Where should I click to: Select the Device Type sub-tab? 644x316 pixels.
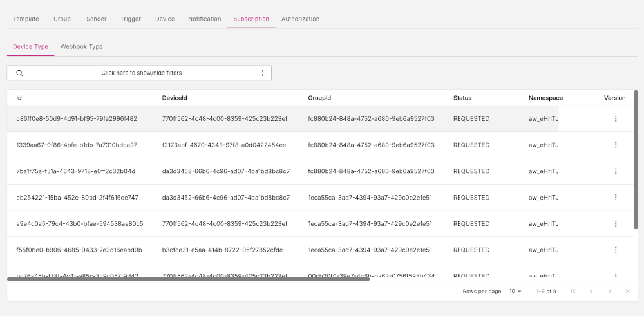30,47
